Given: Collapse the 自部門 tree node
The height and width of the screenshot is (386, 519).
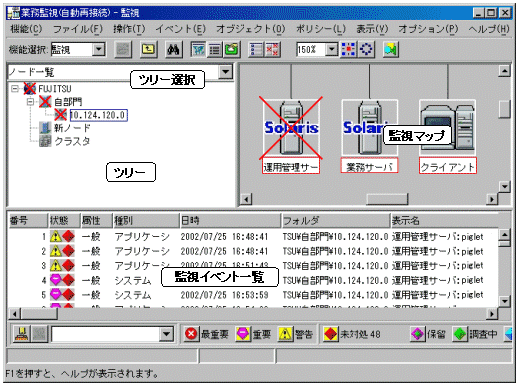Looking at the screenshot, I should tap(31, 102).
